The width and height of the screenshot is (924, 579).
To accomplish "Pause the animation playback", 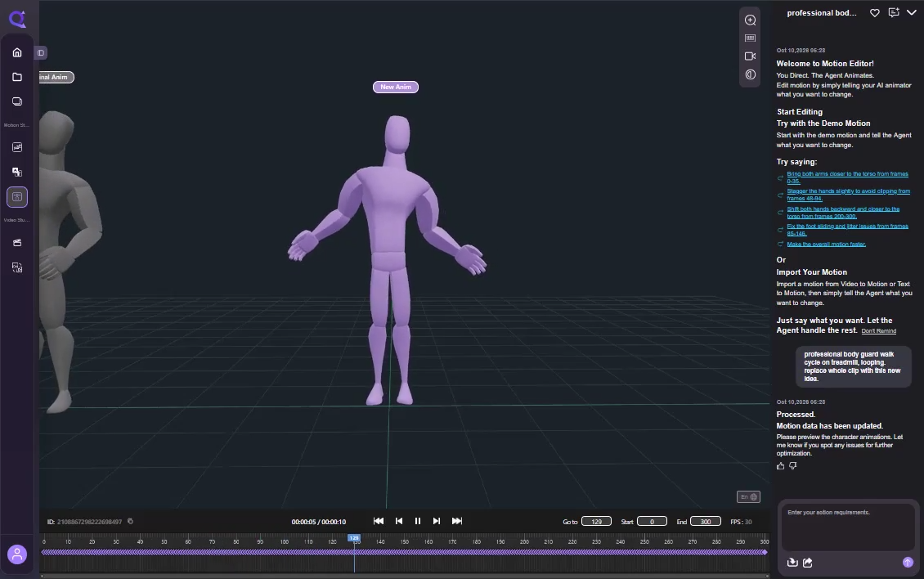I will (418, 521).
